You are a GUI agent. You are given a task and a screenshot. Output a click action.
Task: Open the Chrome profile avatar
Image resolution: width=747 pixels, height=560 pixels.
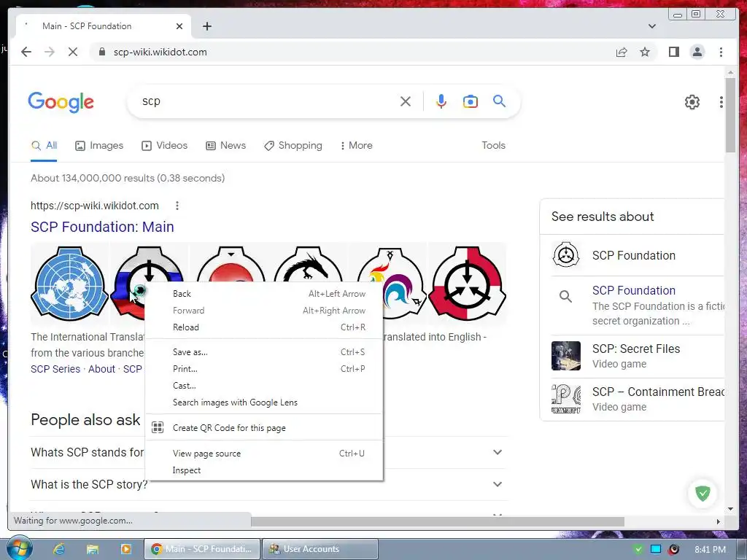pyautogui.click(x=697, y=52)
